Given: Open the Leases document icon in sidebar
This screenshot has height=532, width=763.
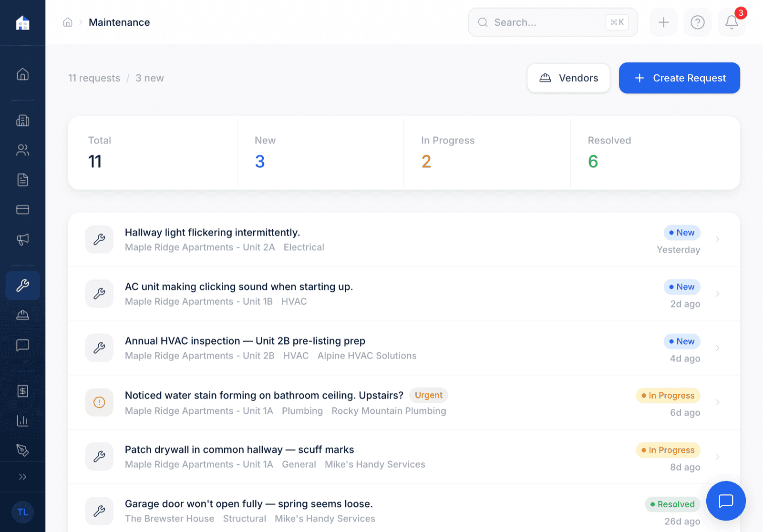Looking at the screenshot, I should (22, 180).
